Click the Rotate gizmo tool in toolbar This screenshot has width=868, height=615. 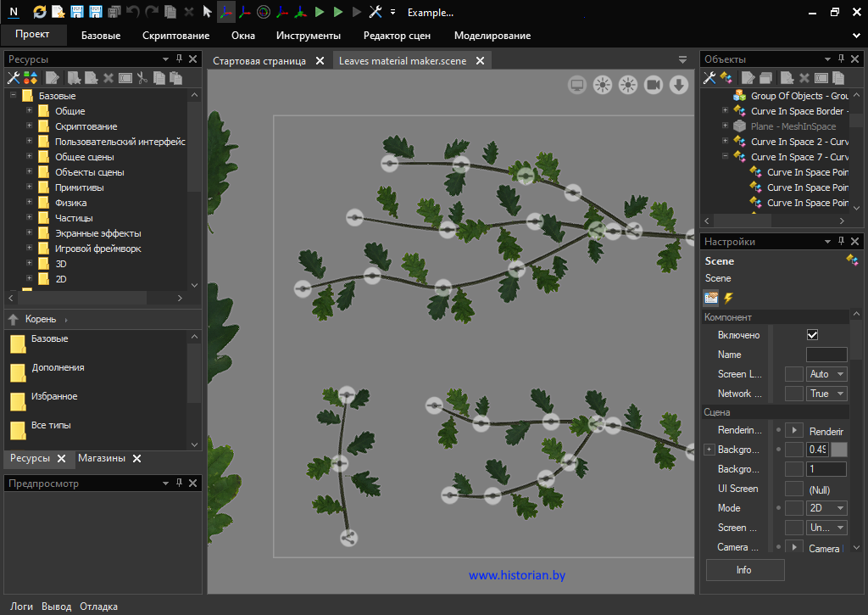point(263,13)
